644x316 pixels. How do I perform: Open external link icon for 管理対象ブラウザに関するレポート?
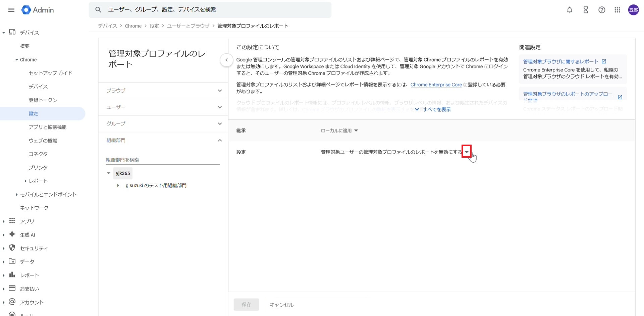tap(604, 61)
